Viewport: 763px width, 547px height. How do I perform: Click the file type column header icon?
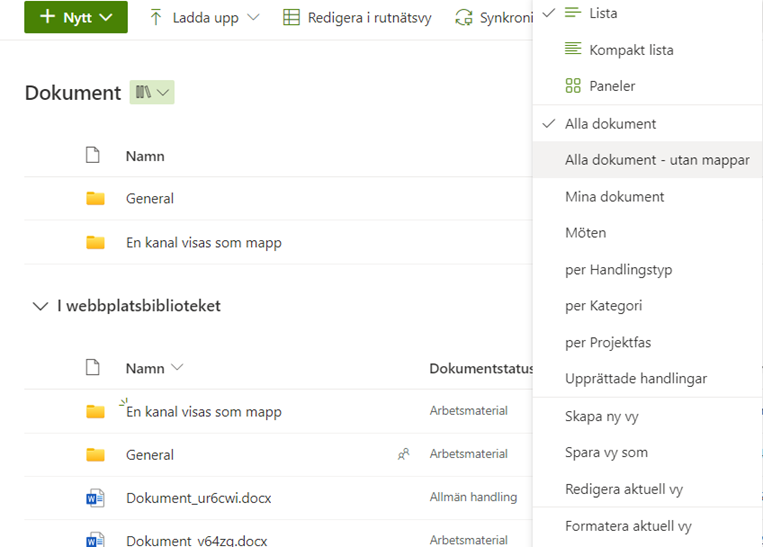pos(93,368)
